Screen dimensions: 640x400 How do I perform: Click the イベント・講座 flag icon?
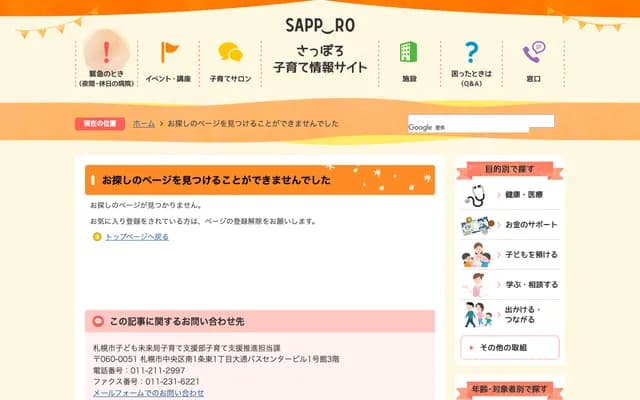pos(168,54)
